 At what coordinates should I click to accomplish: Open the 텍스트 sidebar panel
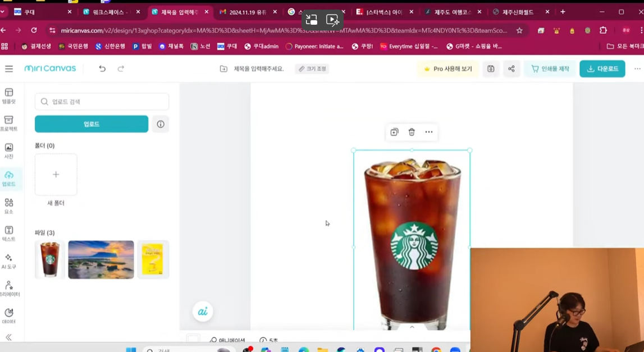click(9, 234)
